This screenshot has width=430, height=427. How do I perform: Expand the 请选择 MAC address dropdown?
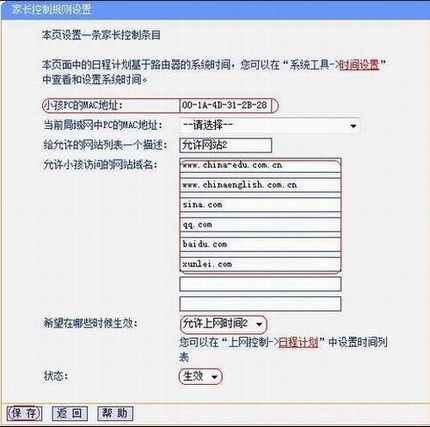click(269, 125)
